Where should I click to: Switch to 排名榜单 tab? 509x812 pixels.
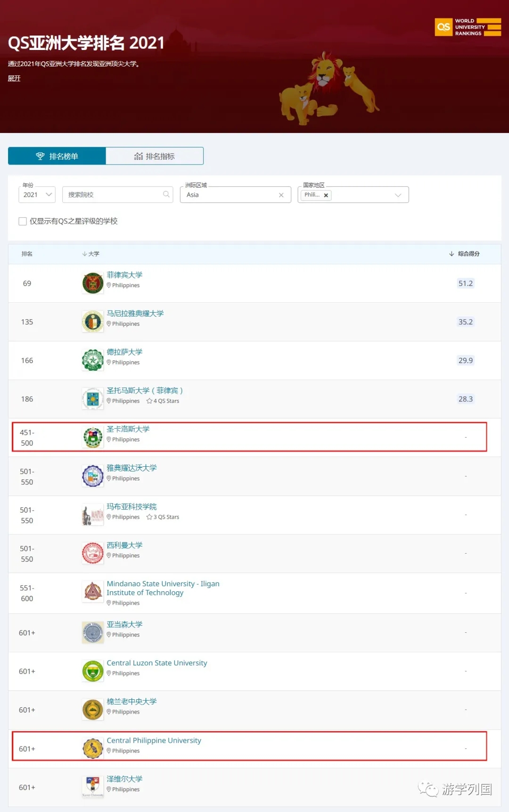coord(57,156)
